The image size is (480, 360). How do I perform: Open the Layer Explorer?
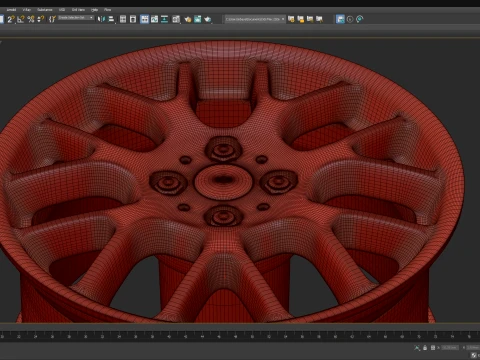pos(133,19)
